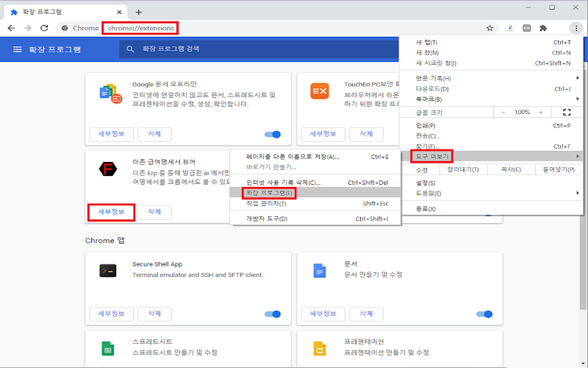This screenshot has height=368, width=588.
Task: Click 삭제 for Google 문서 오프라인
Action: point(154,134)
